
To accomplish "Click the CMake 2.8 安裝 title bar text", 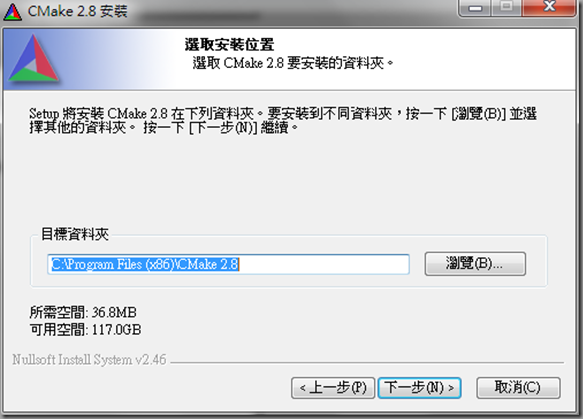I will tap(77, 12).
